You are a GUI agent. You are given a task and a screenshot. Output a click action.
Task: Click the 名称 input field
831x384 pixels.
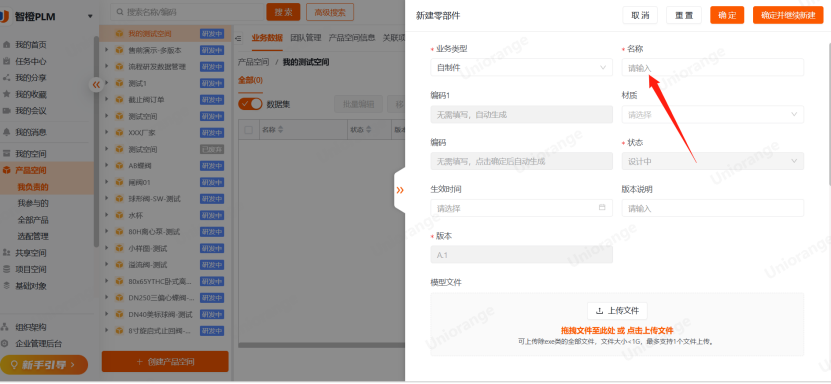pyautogui.click(x=712, y=67)
